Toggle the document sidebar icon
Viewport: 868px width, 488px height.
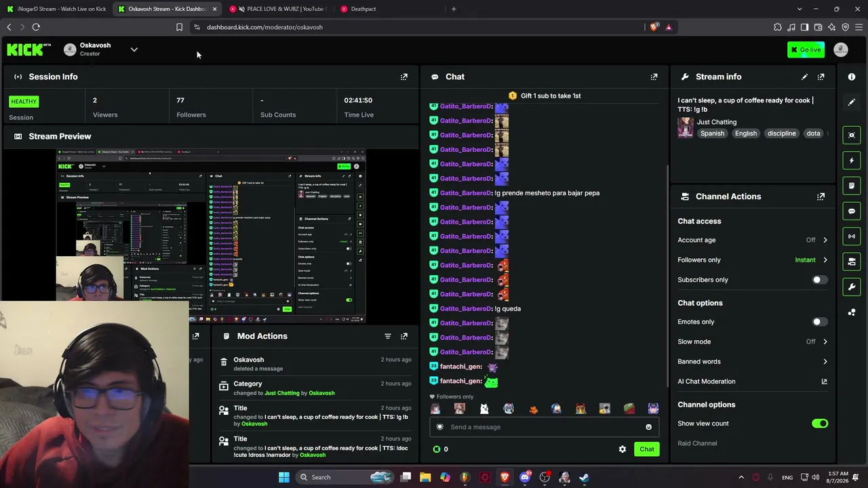click(x=852, y=186)
